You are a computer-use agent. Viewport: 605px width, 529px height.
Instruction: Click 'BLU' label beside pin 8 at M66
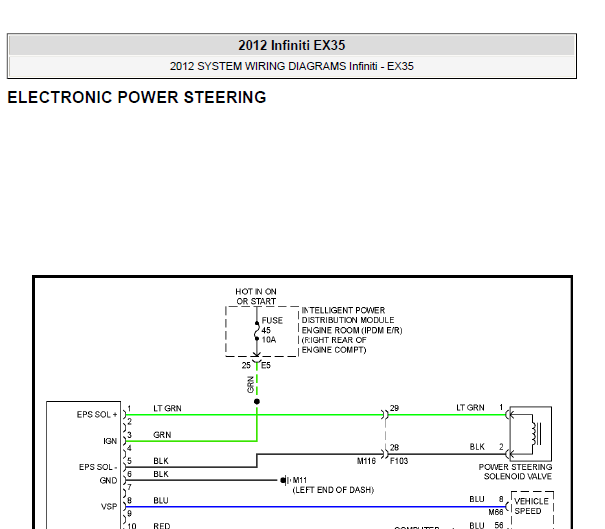point(477,499)
